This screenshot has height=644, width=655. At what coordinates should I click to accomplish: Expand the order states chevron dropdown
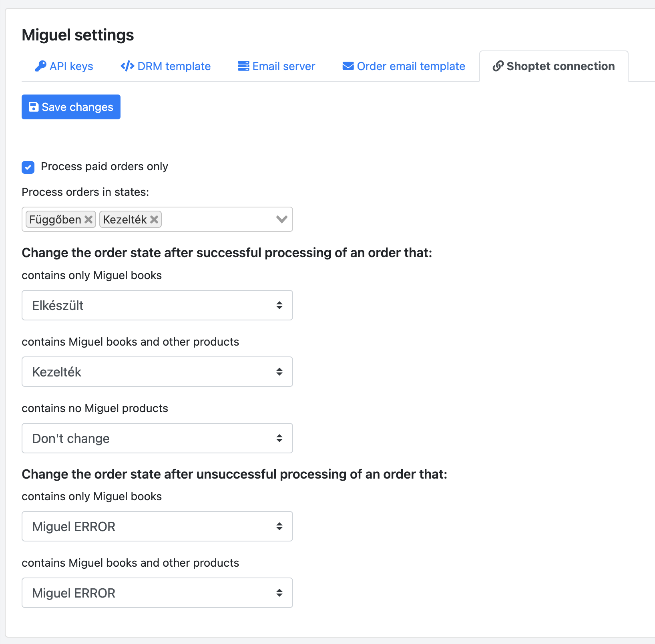point(282,219)
